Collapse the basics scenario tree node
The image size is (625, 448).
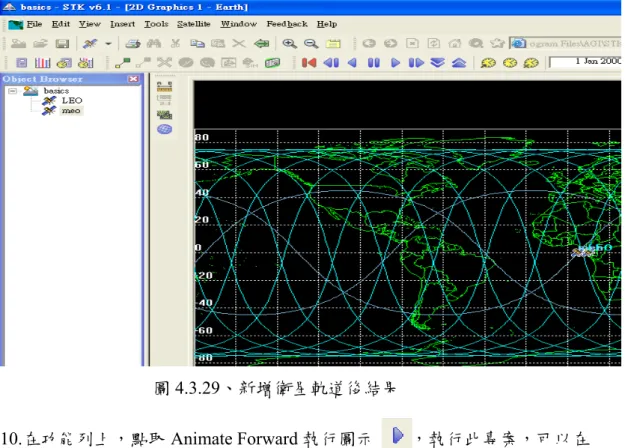12,91
